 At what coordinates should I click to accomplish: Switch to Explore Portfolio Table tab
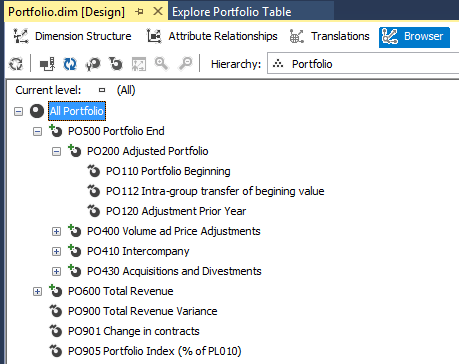point(231,12)
